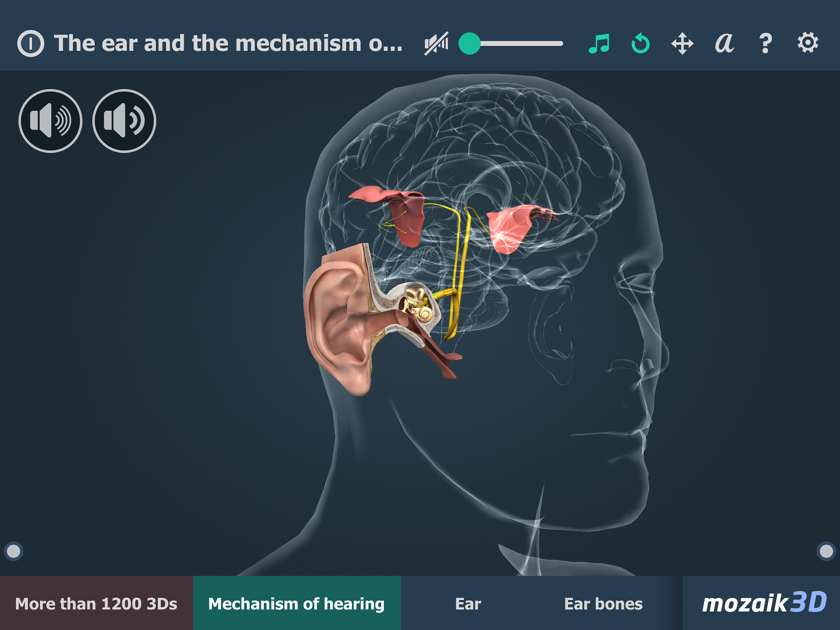The height and width of the screenshot is (630, 840).
Task: Toggle the muted narration speaker icon
Action: tap(436, 43)
